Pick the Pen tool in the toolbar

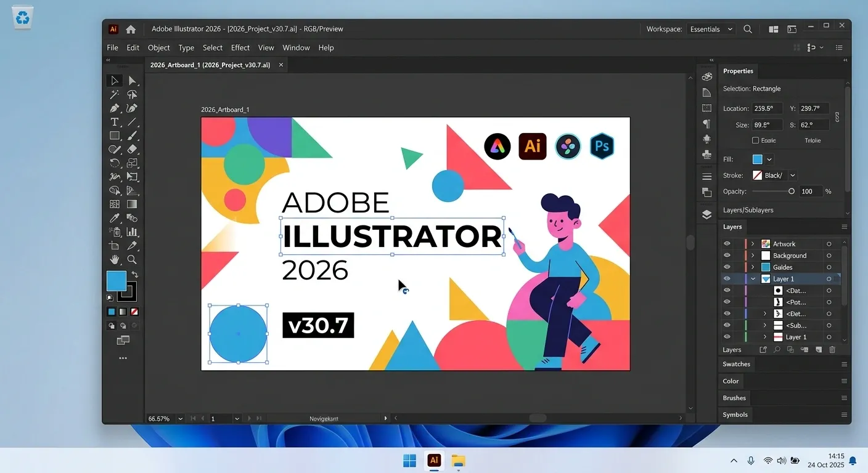click(114, 108)
